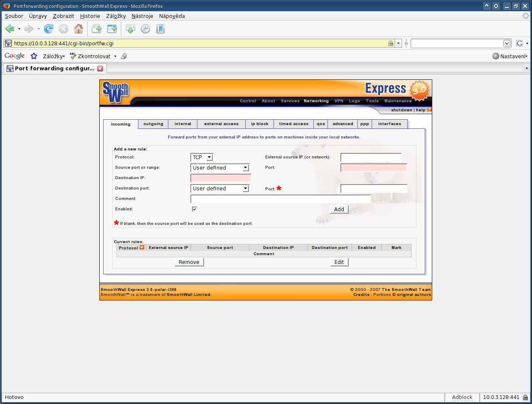The height and width of the screenshot is (404, 532).
Task: Open the Downloads toolbar icon
Action: [x=131, y=29]
